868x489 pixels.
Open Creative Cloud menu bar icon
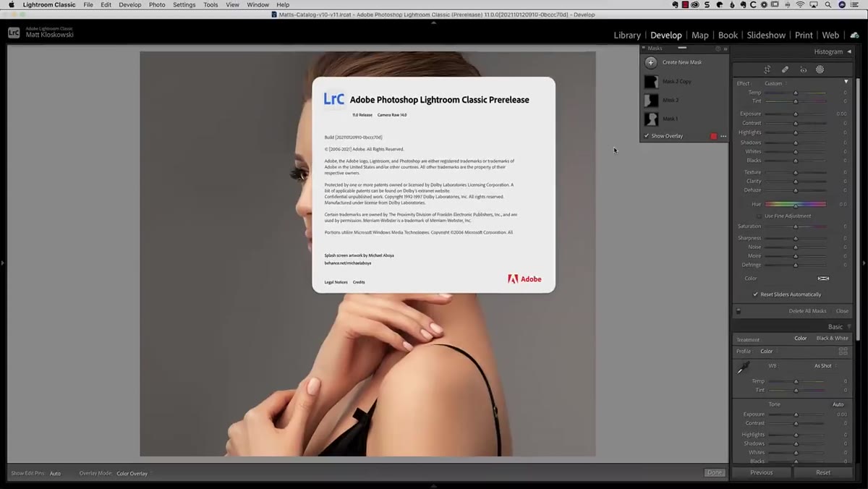(695, 4)
